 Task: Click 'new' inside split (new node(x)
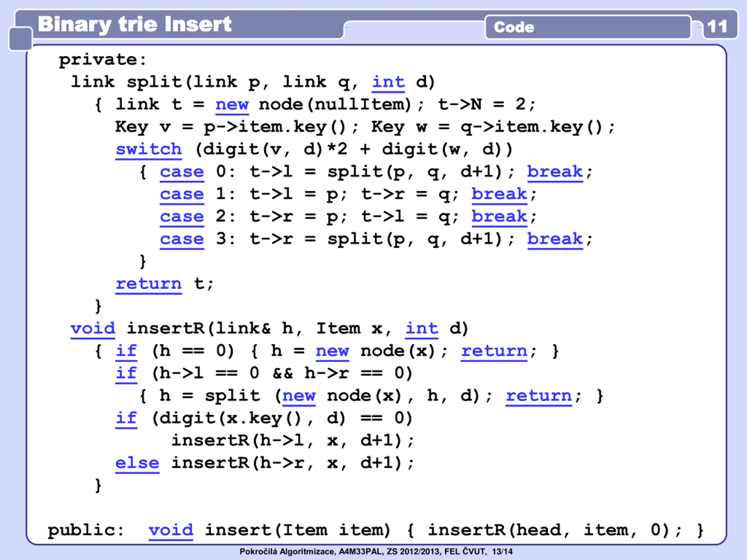point(299,395)
